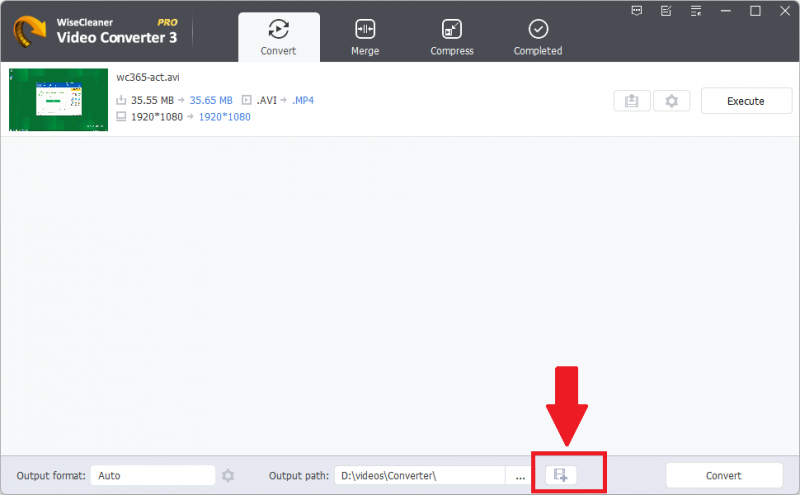
Task: Click the wc365-act.avi file name
Action: pyautogui.click(x=148, y=77)
